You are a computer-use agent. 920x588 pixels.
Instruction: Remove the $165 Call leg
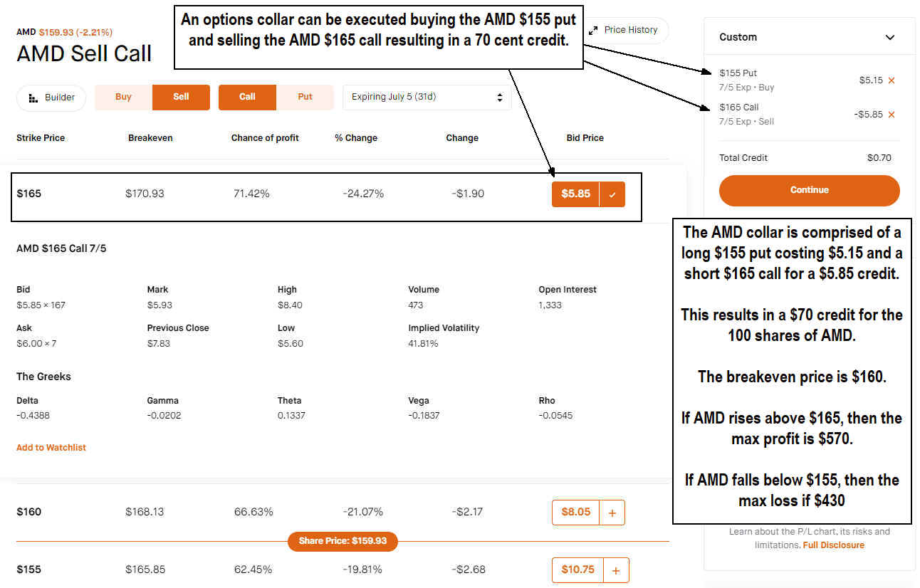892,115
